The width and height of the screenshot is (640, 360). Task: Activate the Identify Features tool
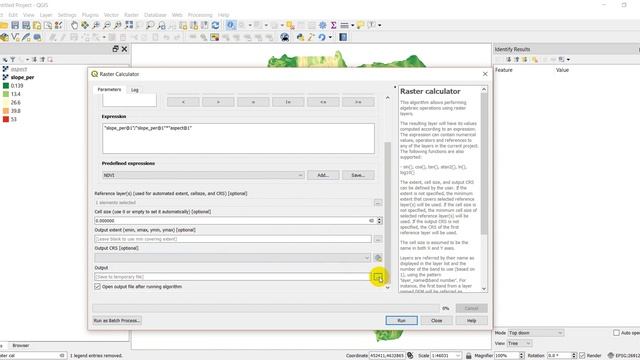[231, 25]
